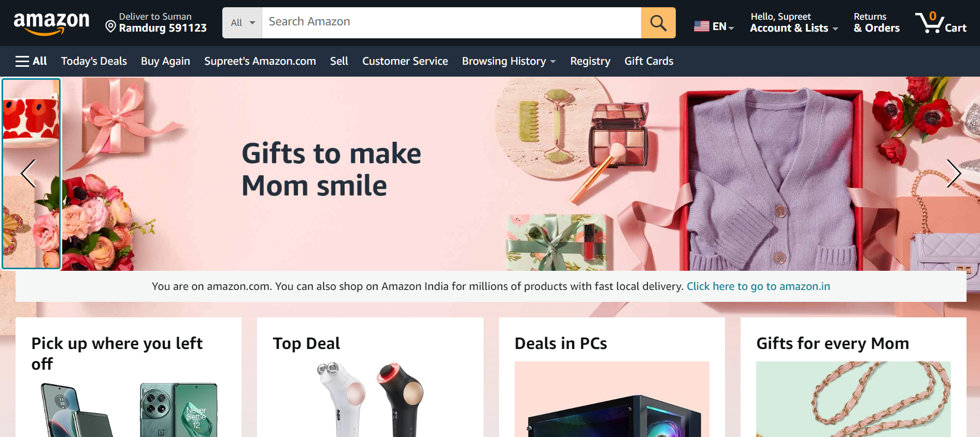Click the Buy Again link

[165, 61]
